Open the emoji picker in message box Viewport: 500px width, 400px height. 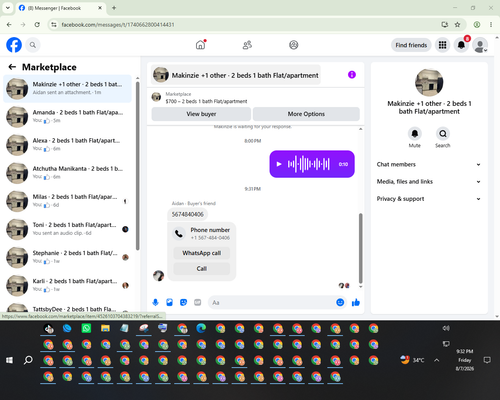click(340, 302)
